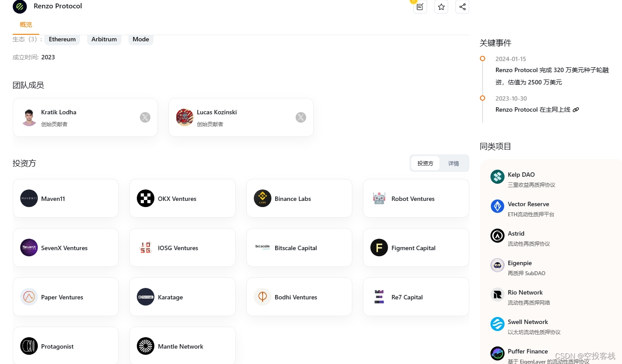Click the Rio Network project name

pyautogui.click(x=525, y=292)
